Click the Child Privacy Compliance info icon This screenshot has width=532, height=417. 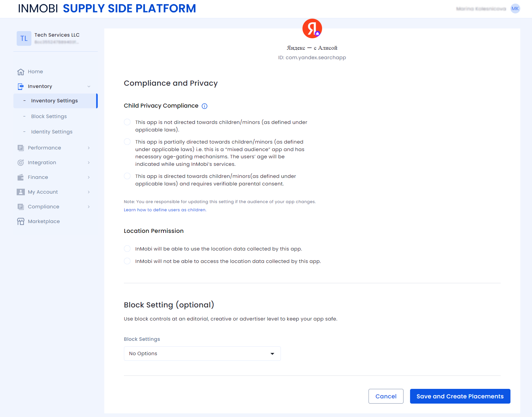point(204,106)
